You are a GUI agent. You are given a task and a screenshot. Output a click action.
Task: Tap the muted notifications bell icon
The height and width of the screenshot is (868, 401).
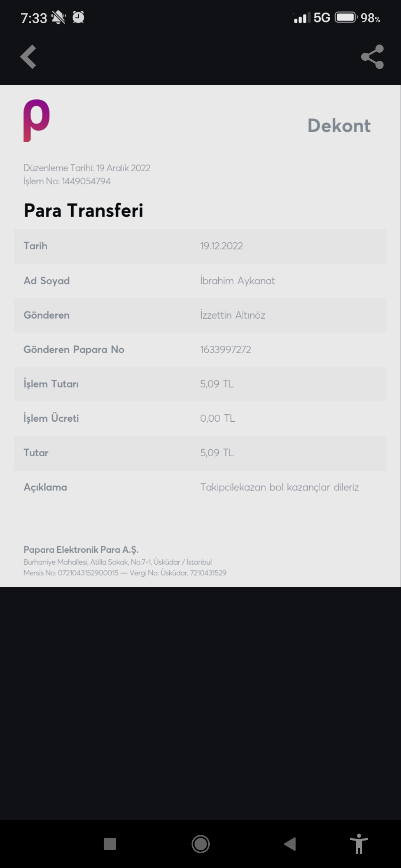coord(58,17)
